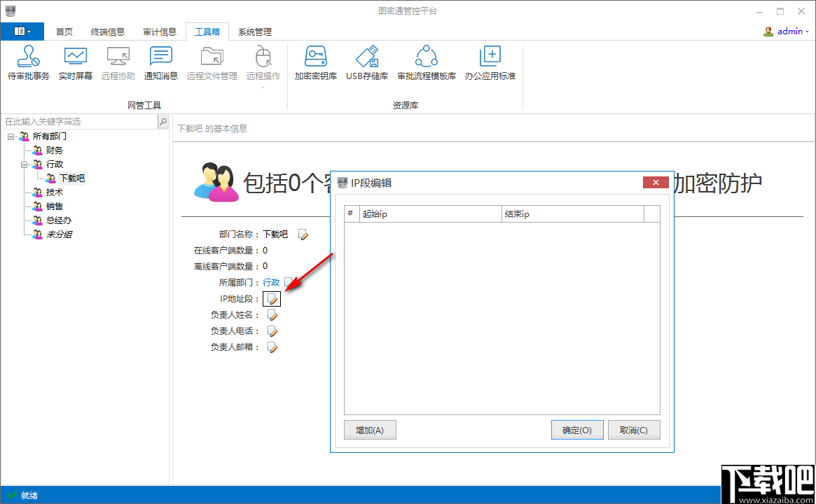This screenshot has height=504, width=816.
Task: Collapse the 所有部门 tree node
Action: 11,136
